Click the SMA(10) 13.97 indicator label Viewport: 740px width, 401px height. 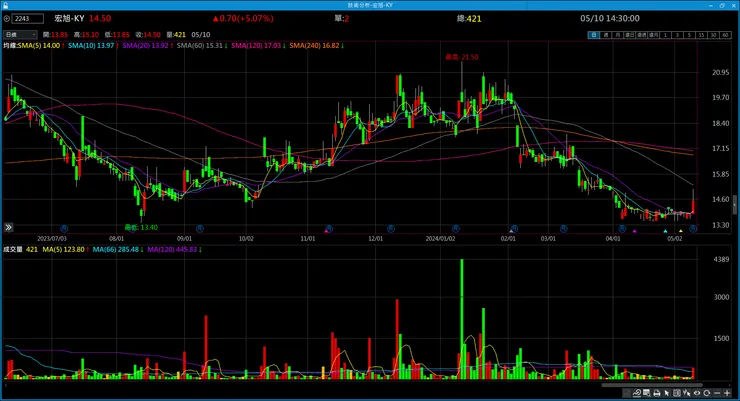(x=91, y=46)
